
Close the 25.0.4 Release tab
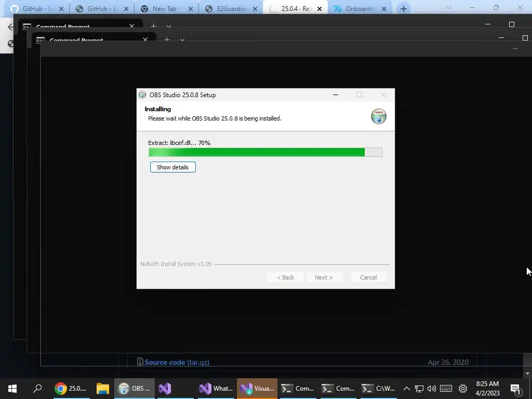pyautogui.click(x=320, y=9)
